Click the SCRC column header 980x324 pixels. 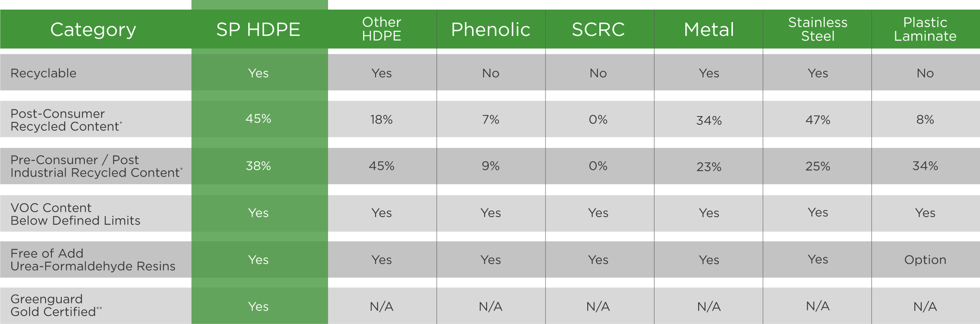point(598,30)
